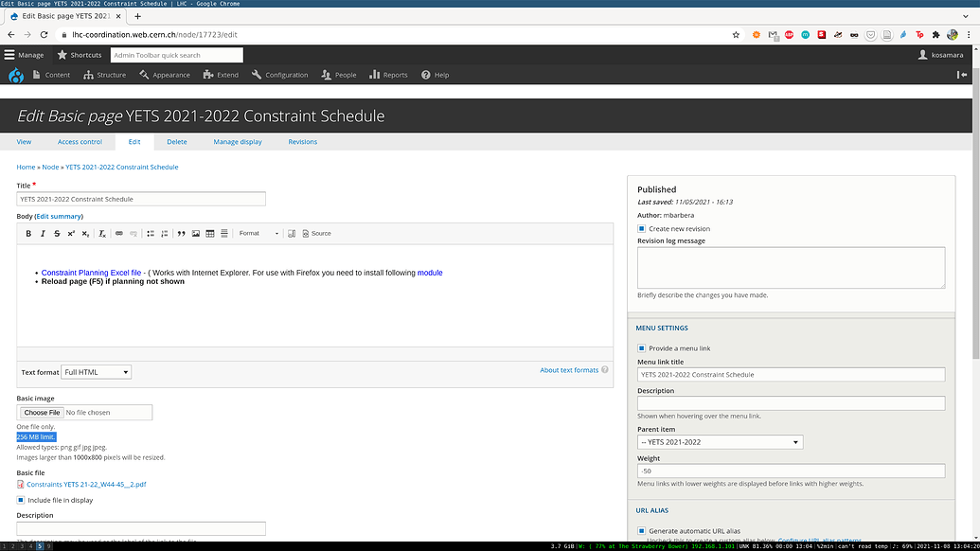Open a new browser tab
This screenshot has height=551, width=980.
pyautogui.click(x=137, y=16)
